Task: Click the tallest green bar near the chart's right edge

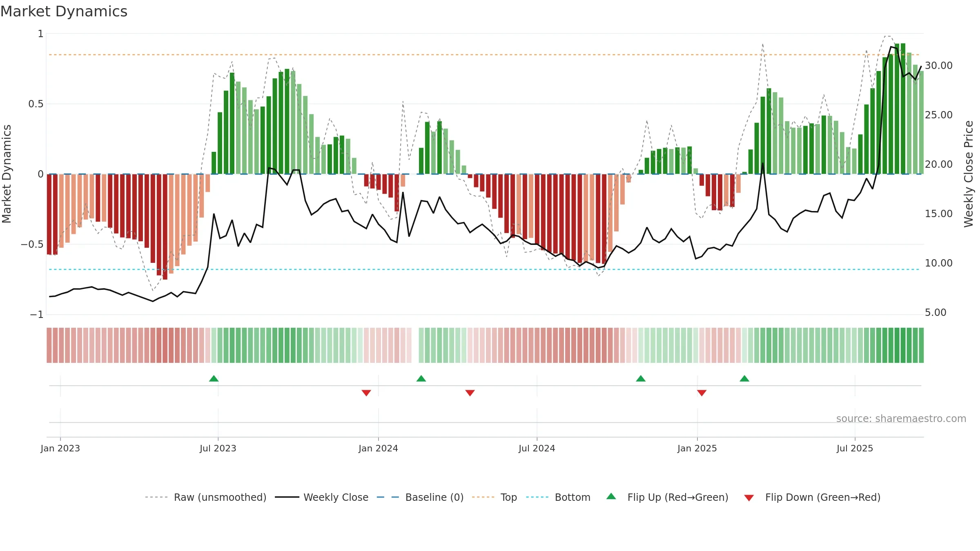Action: click(x=903, y=109)
